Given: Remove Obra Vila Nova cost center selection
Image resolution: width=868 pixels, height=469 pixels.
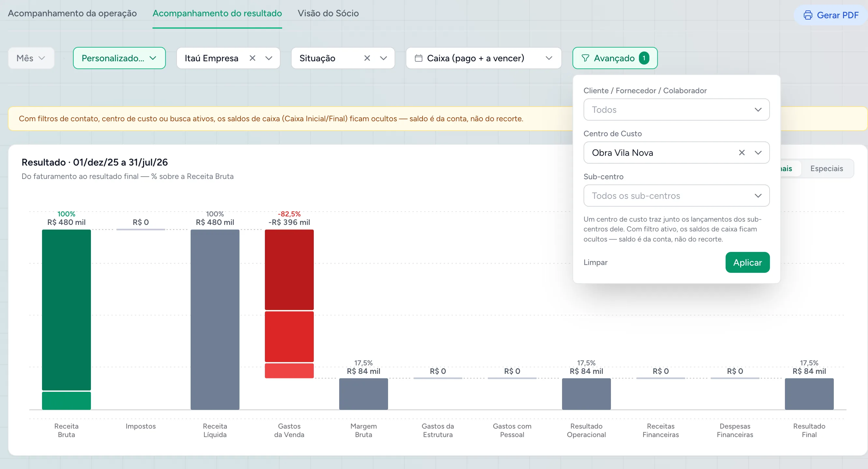Looking at the screenshot, I should pos(742,153).
